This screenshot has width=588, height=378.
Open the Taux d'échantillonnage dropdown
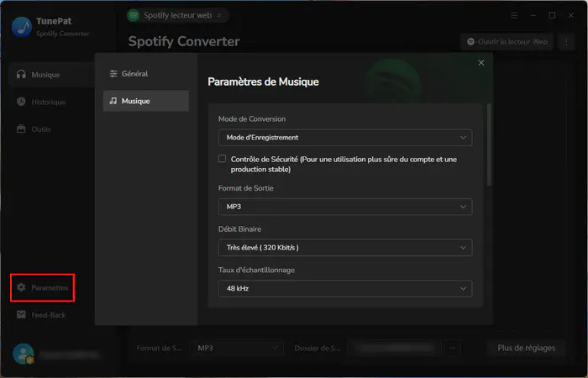coord(345,288)
